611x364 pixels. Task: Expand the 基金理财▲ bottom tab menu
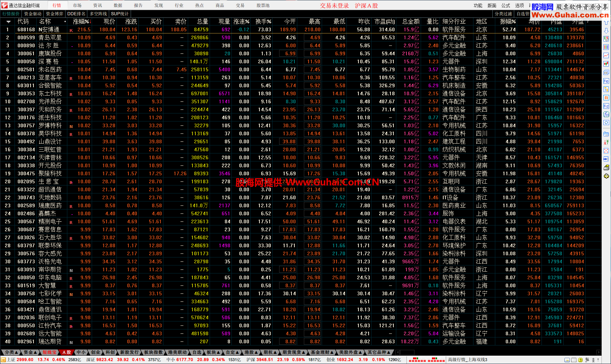coord(322,352)
